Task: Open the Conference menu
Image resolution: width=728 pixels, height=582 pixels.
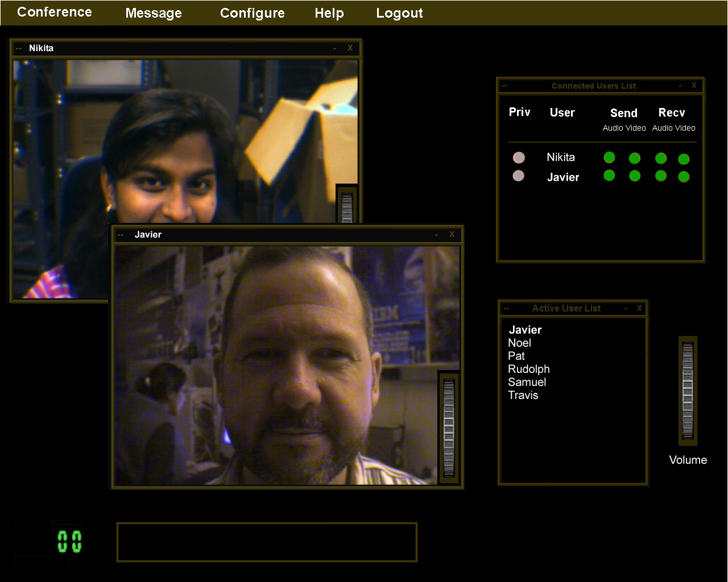Action: pyautogui.click(x=55, y=13)
